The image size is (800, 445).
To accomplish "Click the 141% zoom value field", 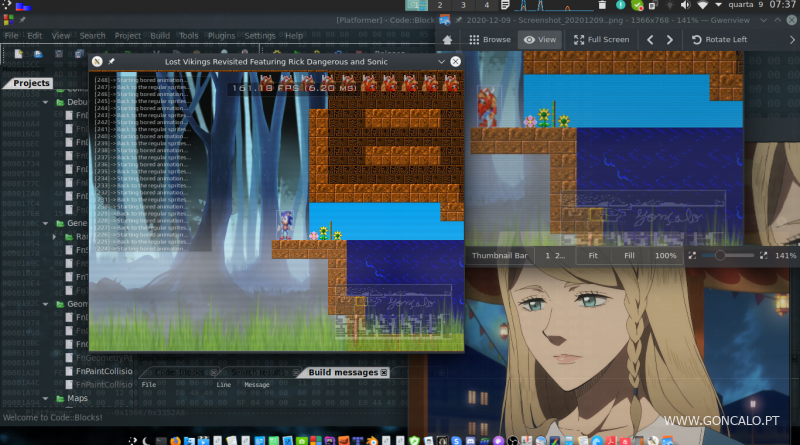I will 785,256.
